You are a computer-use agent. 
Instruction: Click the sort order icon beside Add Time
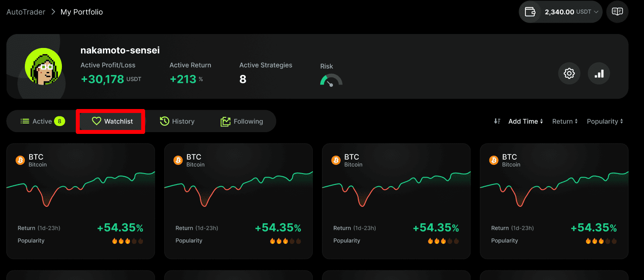[497, 121]
